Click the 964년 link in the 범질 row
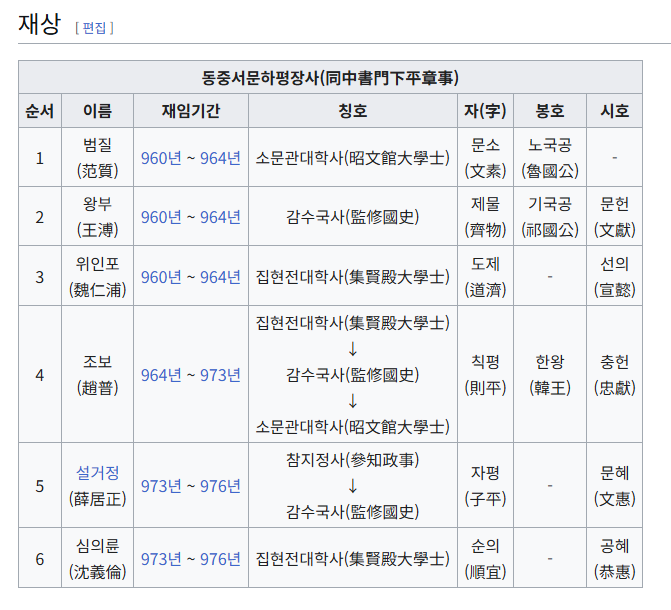 [x=220, y=158]
